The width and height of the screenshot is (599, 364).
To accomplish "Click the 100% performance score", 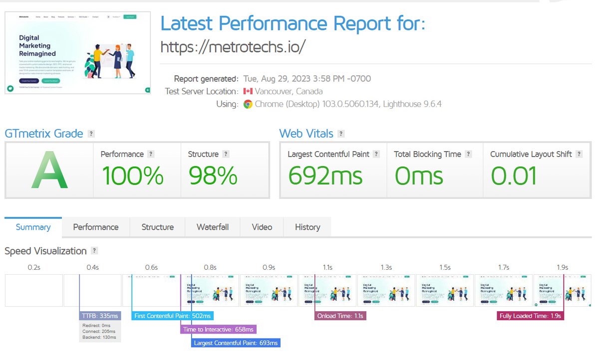I will tap(132, 176).
